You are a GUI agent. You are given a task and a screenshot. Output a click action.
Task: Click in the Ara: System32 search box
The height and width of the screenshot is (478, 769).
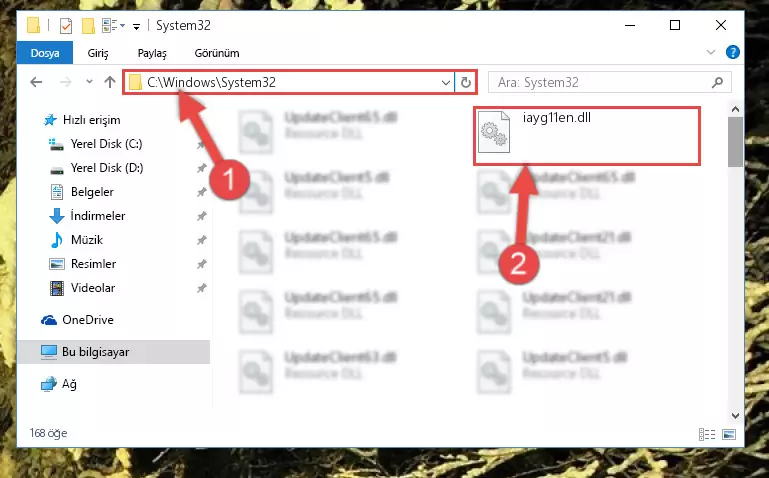[601, 82]
